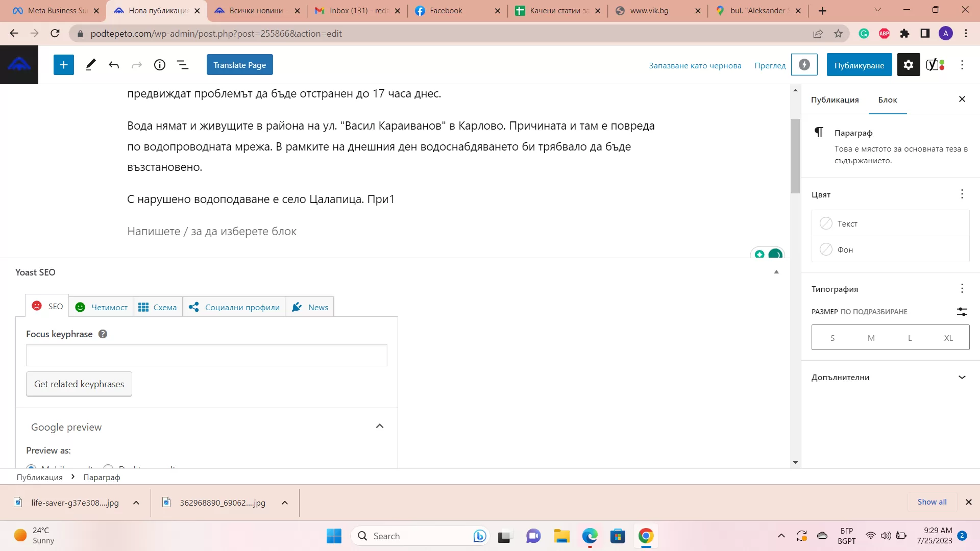
Task: Click the site logo to view posts
Action: coord(19,65)
